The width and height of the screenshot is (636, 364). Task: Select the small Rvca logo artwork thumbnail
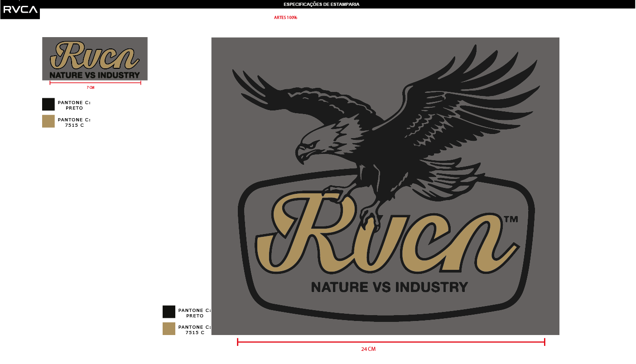click(x=95, y=59)
